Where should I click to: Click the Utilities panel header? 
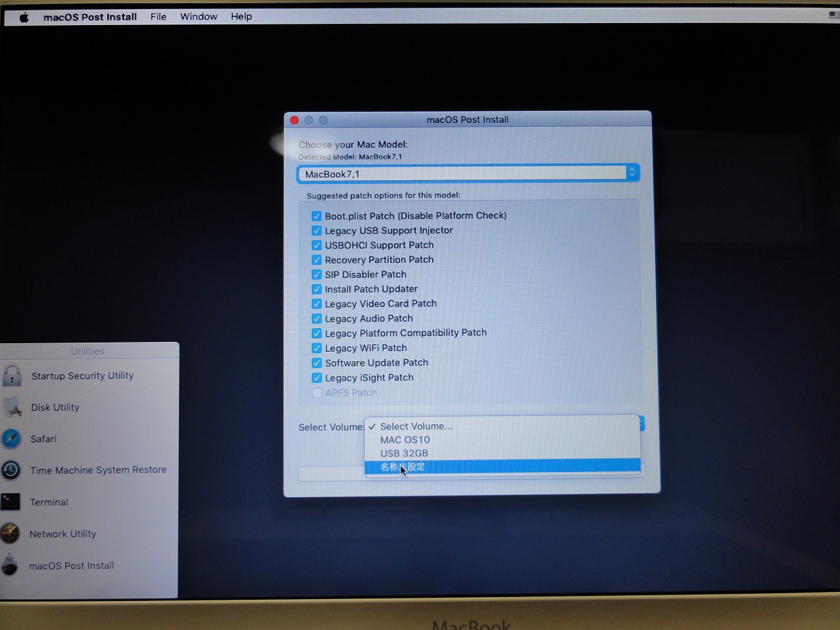pos(87,351)
